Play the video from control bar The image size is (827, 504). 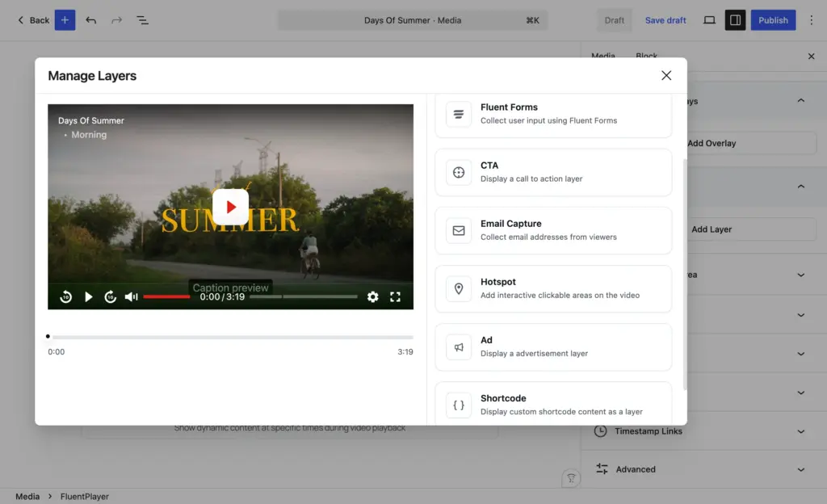(89, 296)
